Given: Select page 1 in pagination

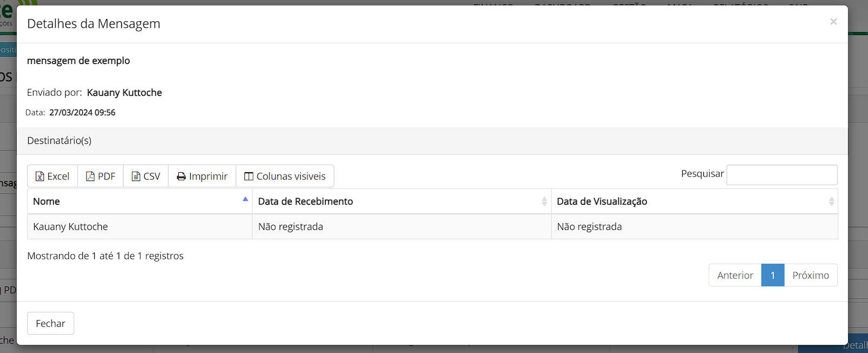Looking at the screenshot, I should [773, 275].
